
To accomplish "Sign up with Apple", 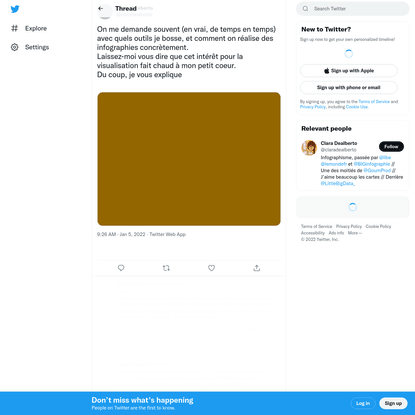I will [349, 71].
